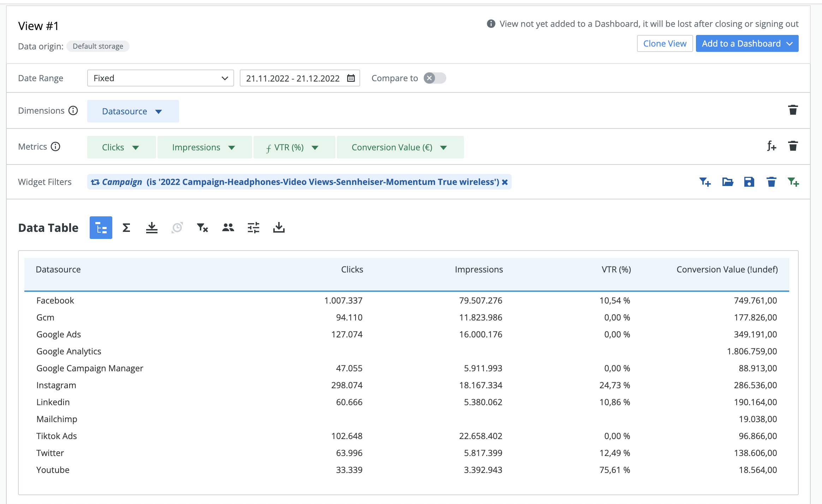822x504 pixels.
Task: Delete all dimensions with trash icon
Action: pos(793,110)
